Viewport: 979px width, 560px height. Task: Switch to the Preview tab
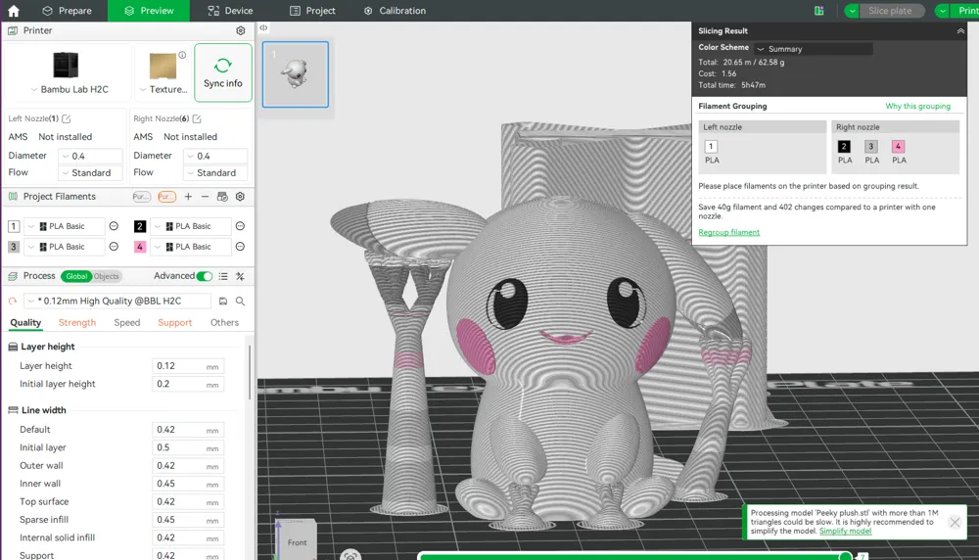point(149,11)
